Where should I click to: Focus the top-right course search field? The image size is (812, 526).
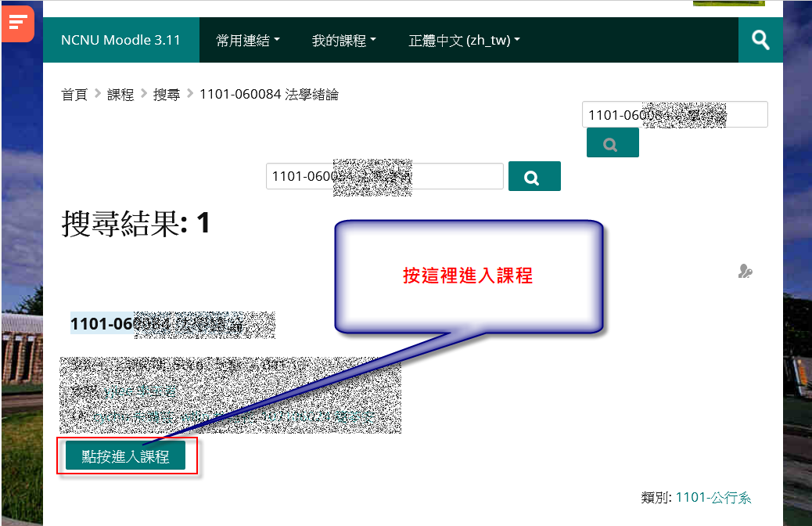(674, 114)
